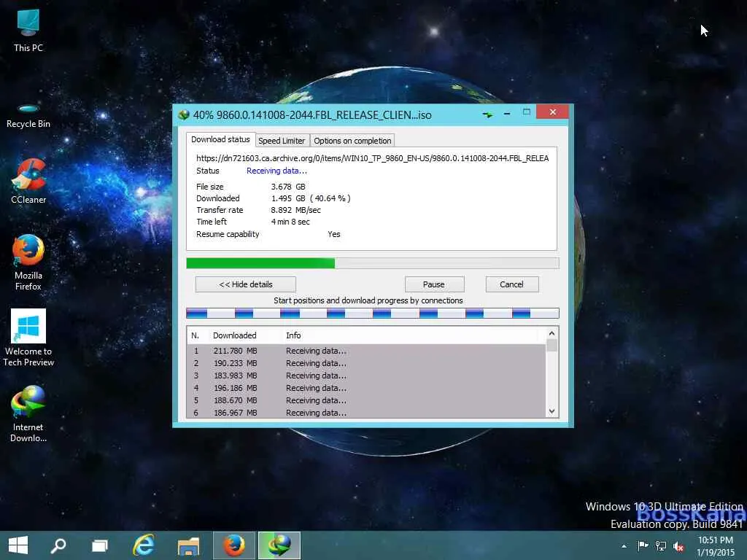Viewport: 747px width, 560px height.
Task: Click the Receiving data... status text
Action: (276, 171)
